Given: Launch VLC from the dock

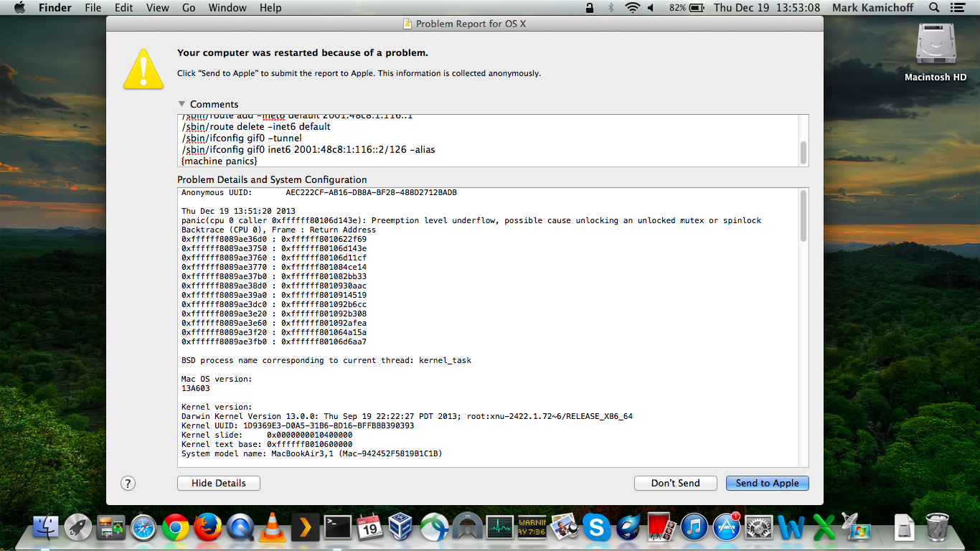Looking at the screenshot, I should point(272,528).
